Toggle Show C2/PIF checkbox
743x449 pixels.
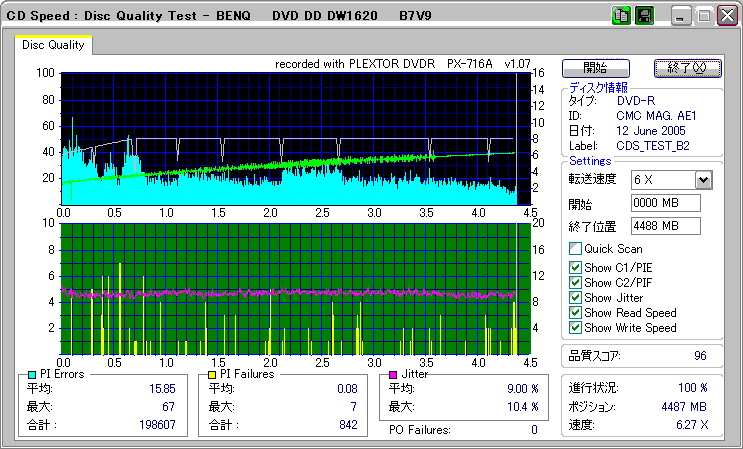(575, 282)
